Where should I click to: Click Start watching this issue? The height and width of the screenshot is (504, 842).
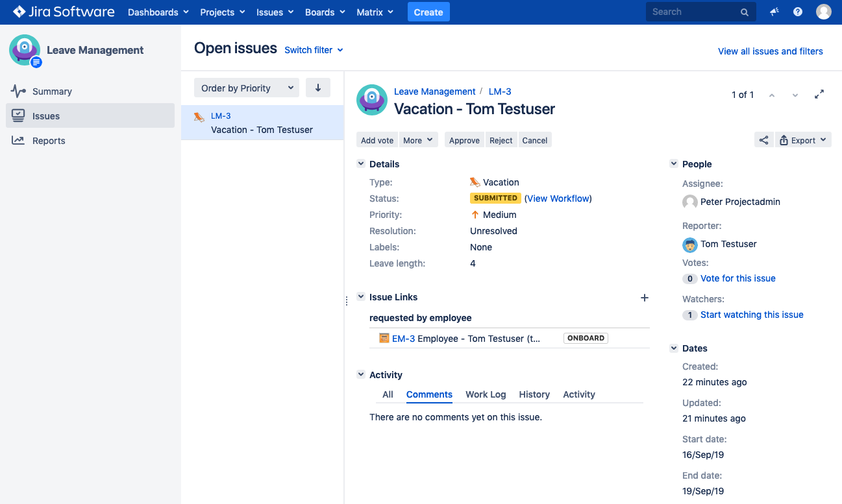click(752, 315)
